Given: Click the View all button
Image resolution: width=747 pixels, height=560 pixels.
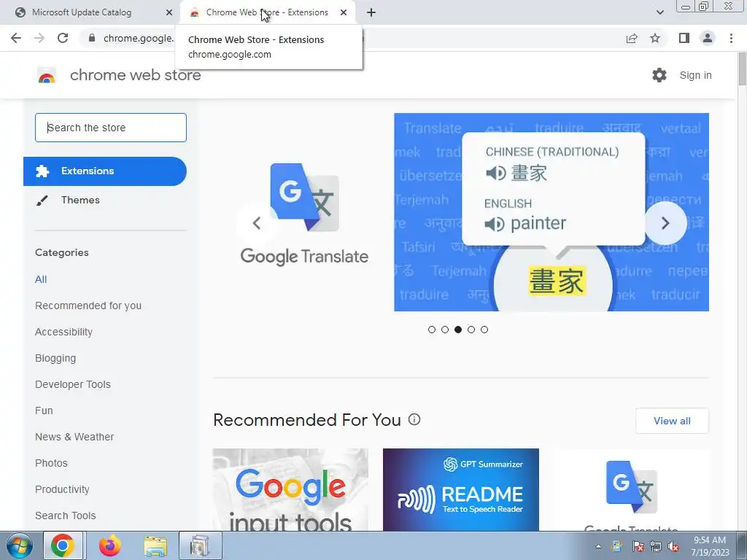Looking at the screenshot, I should click(x=672, y=421).
